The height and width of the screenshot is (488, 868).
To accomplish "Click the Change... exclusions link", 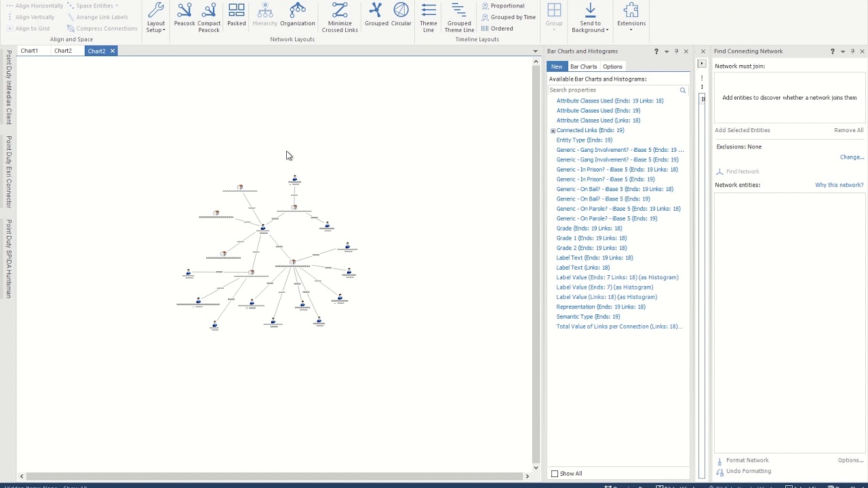I will (852, 157).
